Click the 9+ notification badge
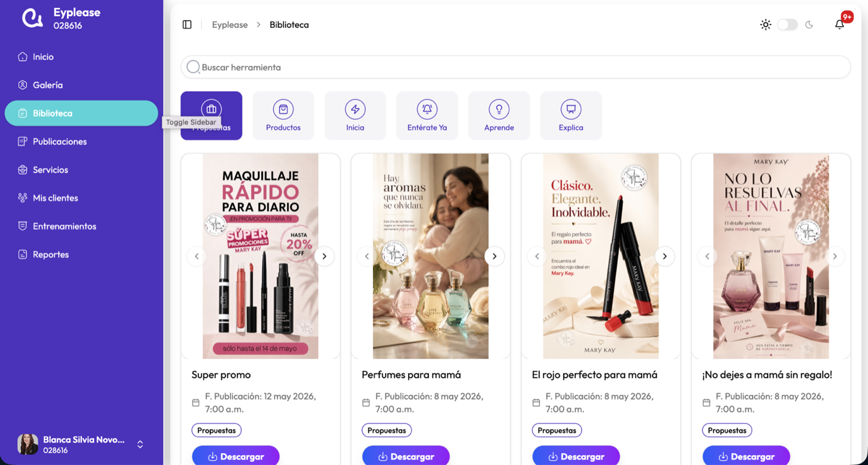The width and height of the screenshot is (868, 465). point(847,17)
